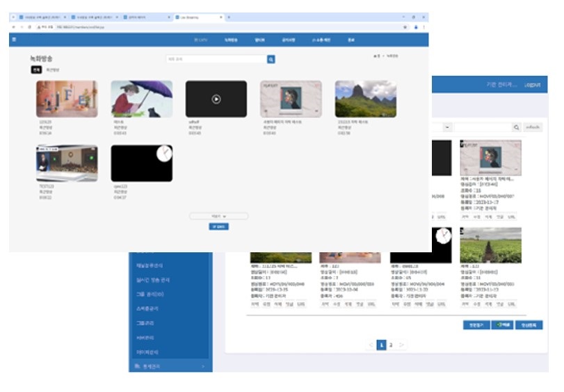564x392 pixels.
Task: Click the statistics chart icon in admin sidebar
Action: (137, 366)
